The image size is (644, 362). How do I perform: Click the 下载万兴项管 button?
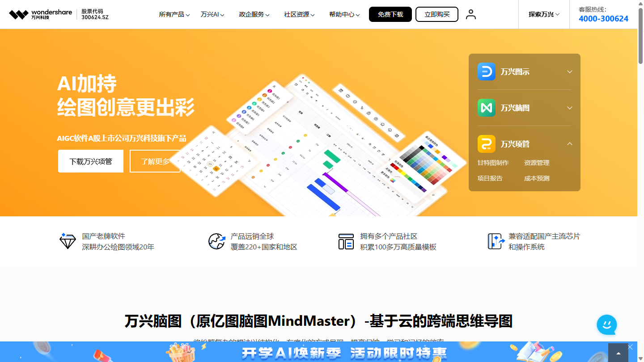tap(91, 161)
